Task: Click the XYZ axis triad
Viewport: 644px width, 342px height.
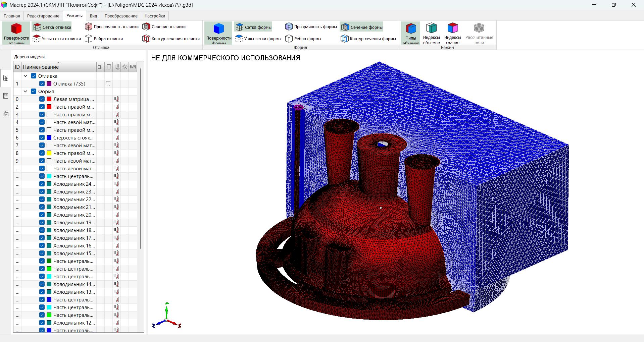Action: pyautogui.click(x=167, y=316)
